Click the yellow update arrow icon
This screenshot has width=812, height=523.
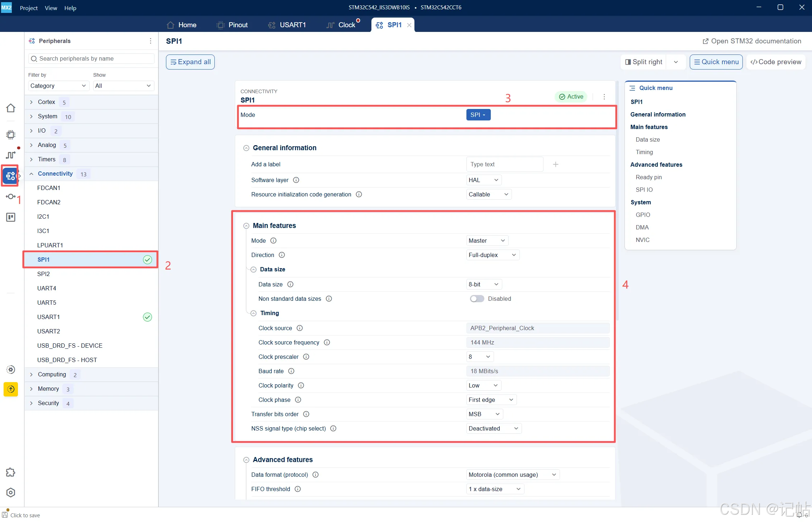[11, 389]
